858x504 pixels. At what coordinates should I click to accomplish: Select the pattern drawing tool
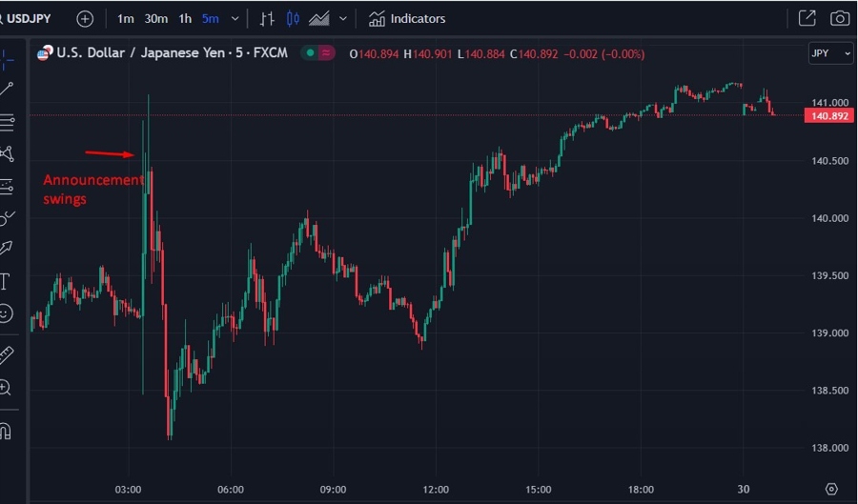point(7,153)
